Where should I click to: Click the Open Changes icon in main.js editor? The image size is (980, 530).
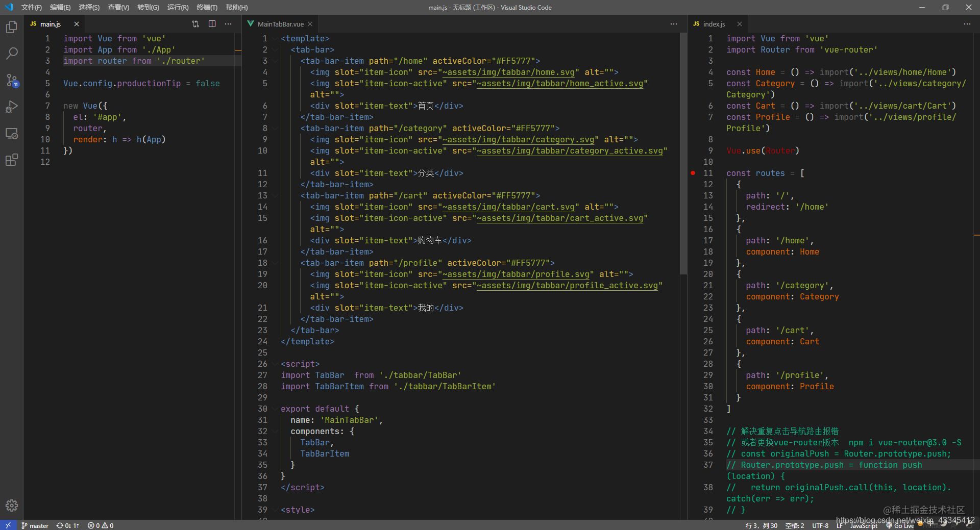tap(195, 24)
